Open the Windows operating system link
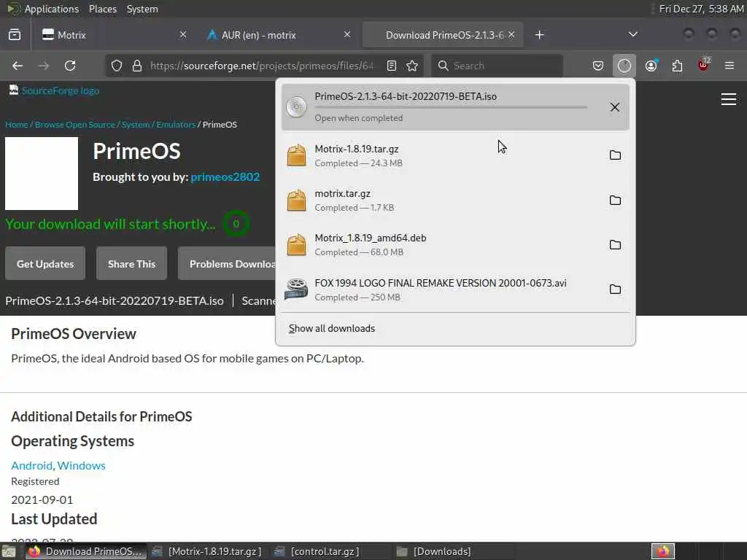The width and height of the screenshot is (747, 560). coord(81,465)
